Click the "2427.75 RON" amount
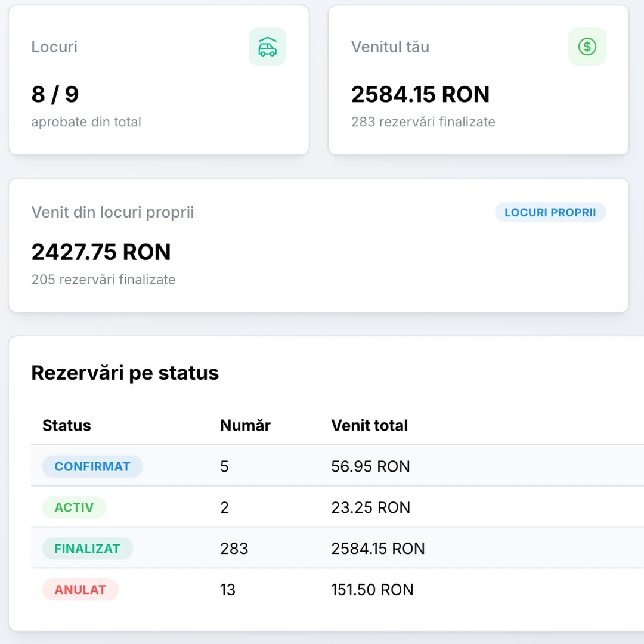 point(101,252)
